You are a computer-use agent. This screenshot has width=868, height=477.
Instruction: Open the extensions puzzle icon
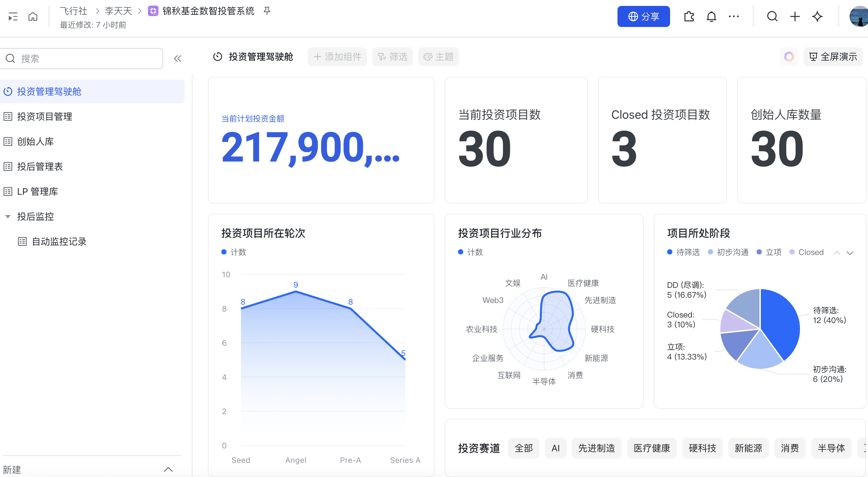689,16
